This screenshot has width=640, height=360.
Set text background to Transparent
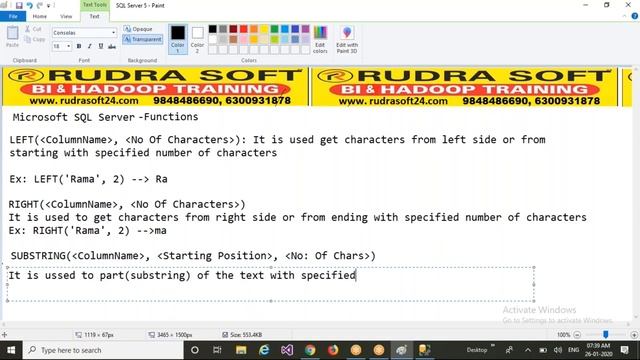142,39
